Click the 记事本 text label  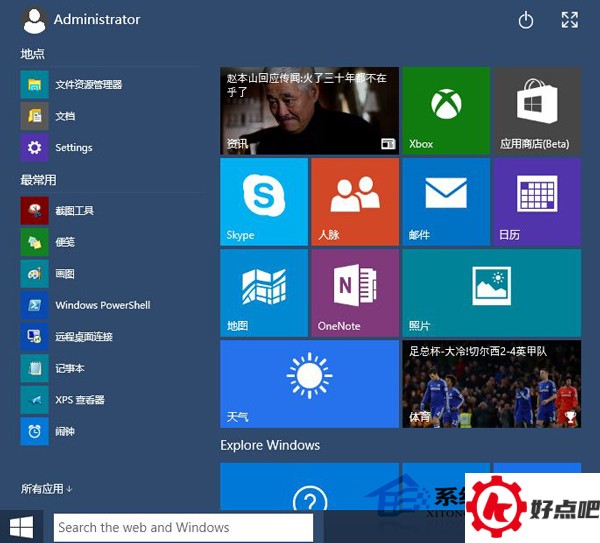[70, 368]
